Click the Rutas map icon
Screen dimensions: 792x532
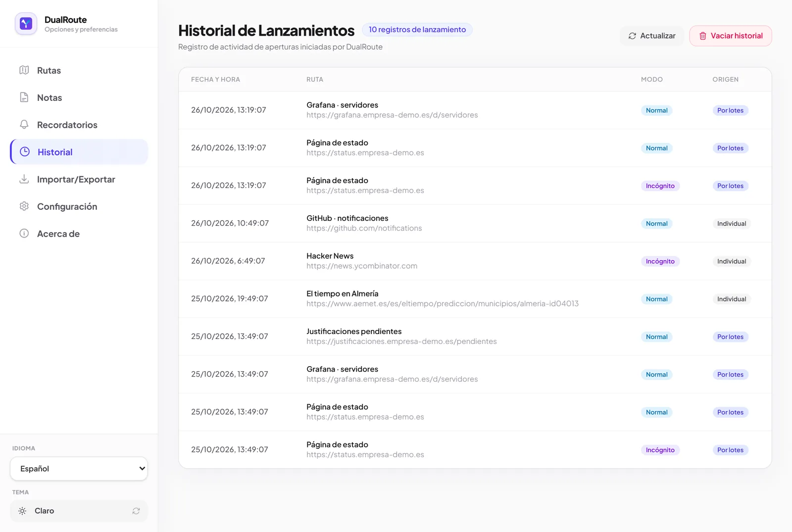click(24, 70)
